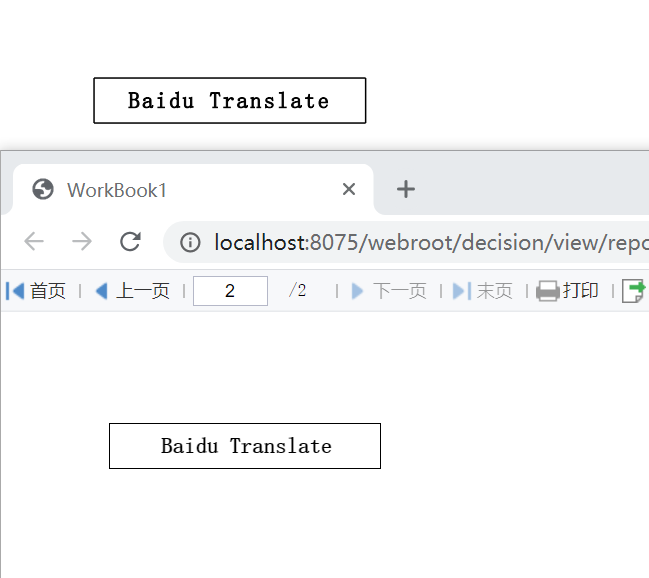649x578 pixels.
Task: Go back in browser history
Action: (x=34, y=241)
